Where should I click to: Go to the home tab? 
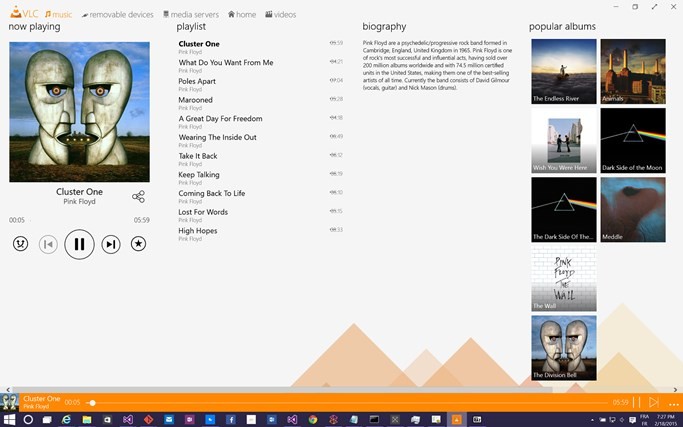[242, 14]
